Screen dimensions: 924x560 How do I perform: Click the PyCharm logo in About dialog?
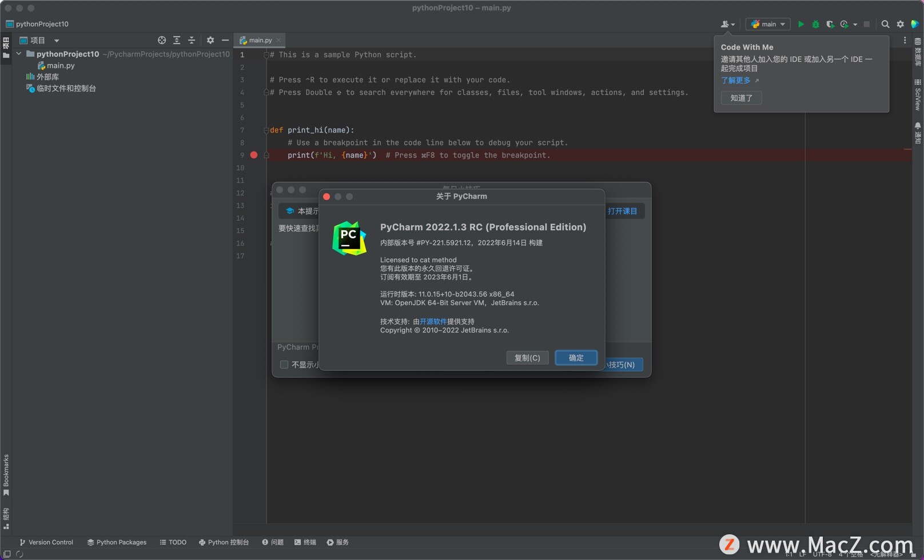349,238
